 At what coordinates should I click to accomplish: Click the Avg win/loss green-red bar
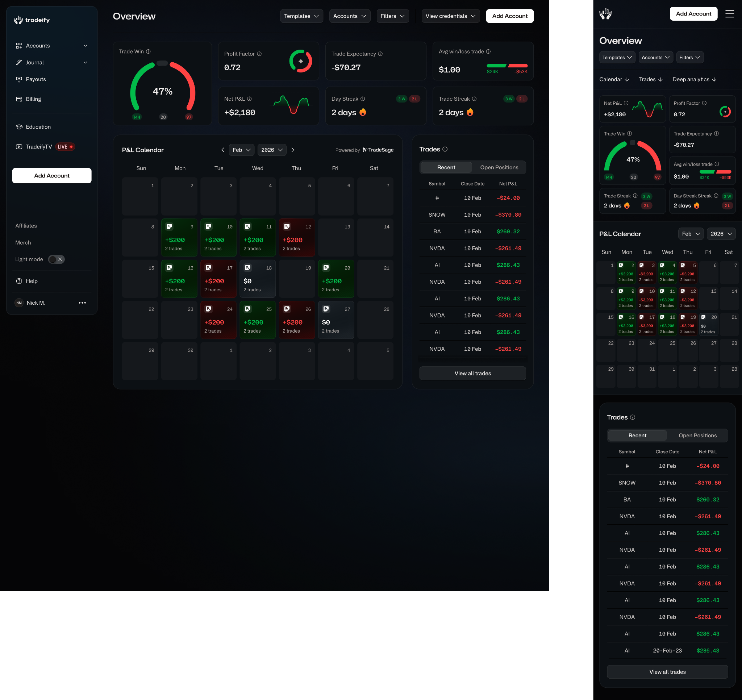pos(507,66)
